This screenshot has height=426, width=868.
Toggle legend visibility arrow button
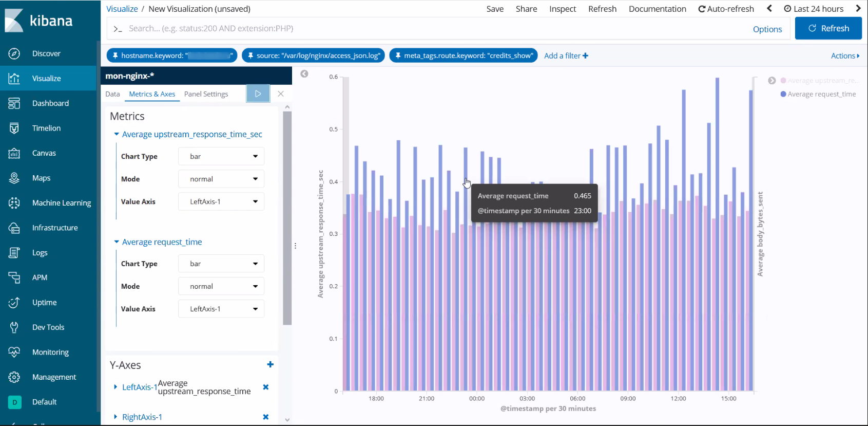click(771, 81)
